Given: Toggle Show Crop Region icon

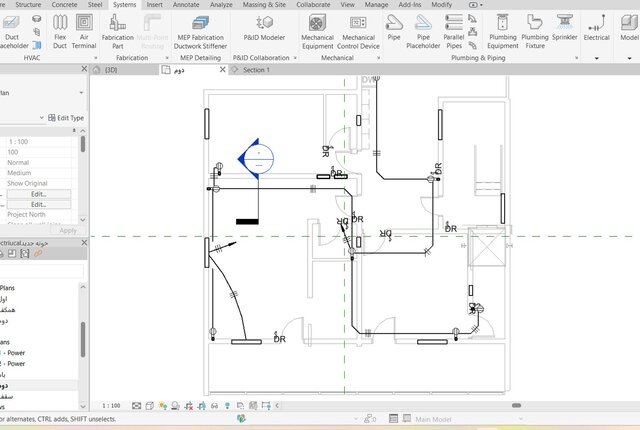Looking at the screenshot, I should (202, 406).
